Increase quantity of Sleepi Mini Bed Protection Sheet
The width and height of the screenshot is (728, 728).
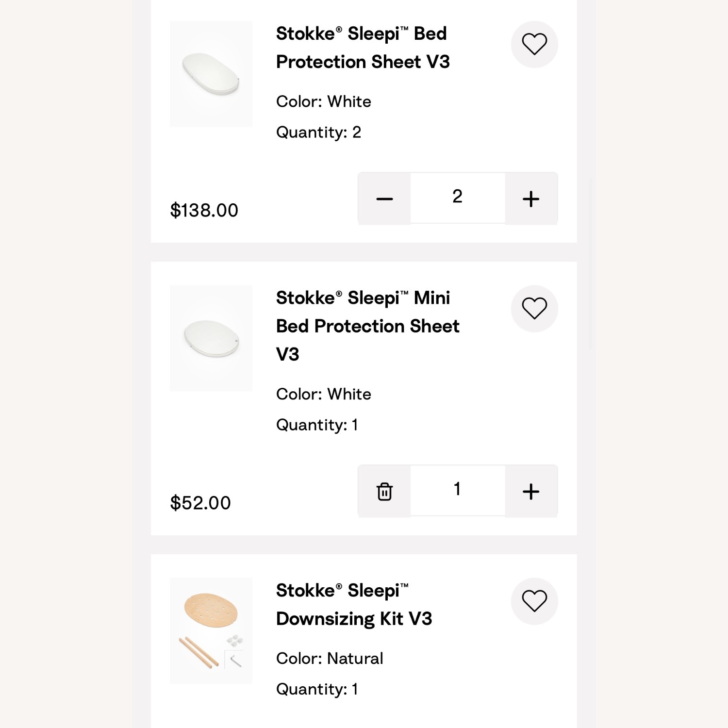tap(531, 491)
